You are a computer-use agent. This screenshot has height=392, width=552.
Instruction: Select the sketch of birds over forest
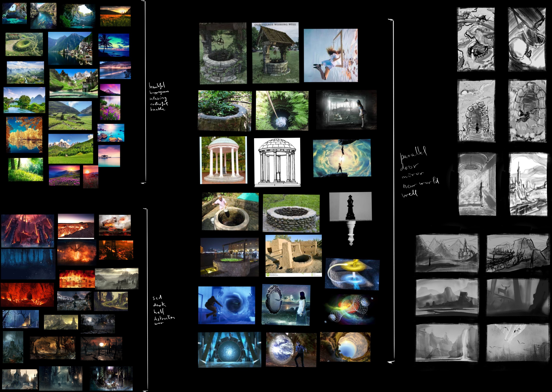coord(517,342)
